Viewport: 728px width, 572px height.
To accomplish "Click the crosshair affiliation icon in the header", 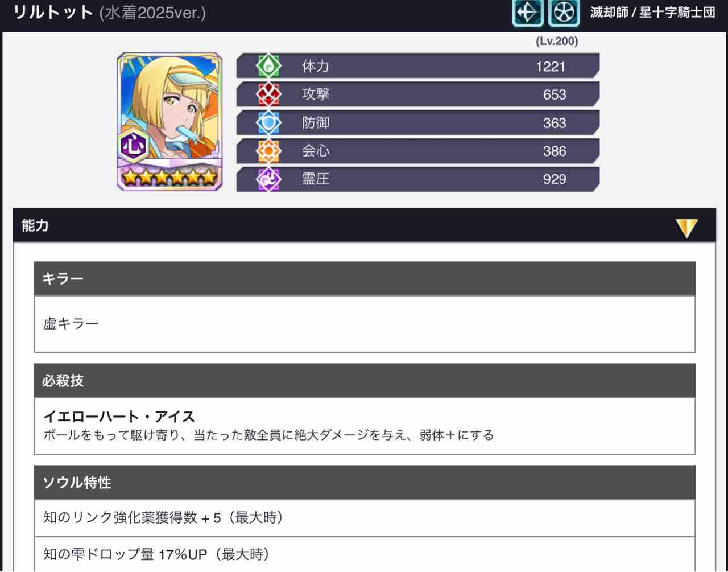I will tap(527, 13).
